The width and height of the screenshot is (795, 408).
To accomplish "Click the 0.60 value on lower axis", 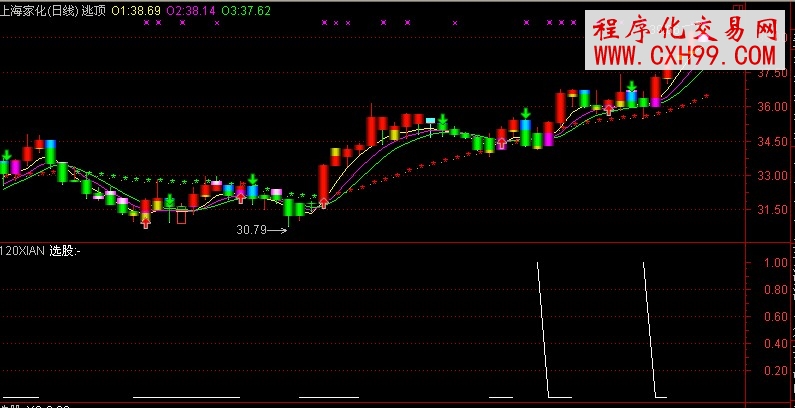I will tap(774, 317).
